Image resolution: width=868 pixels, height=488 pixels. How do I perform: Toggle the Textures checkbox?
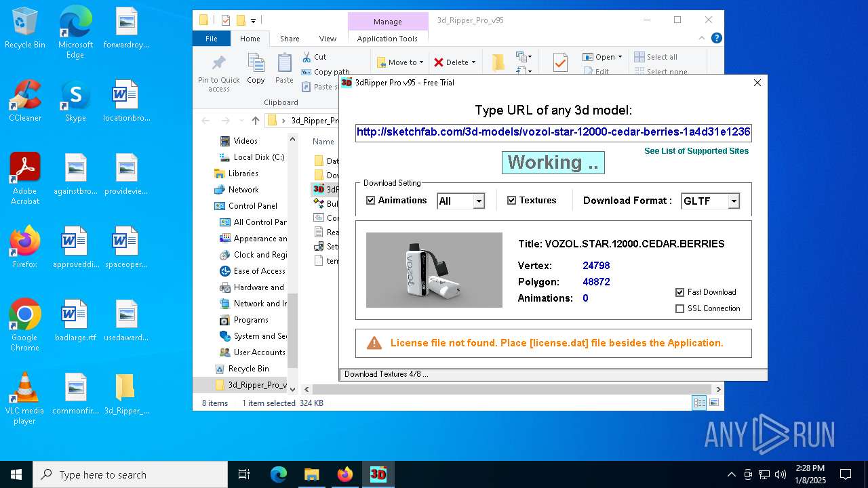[x=511, y=201]
